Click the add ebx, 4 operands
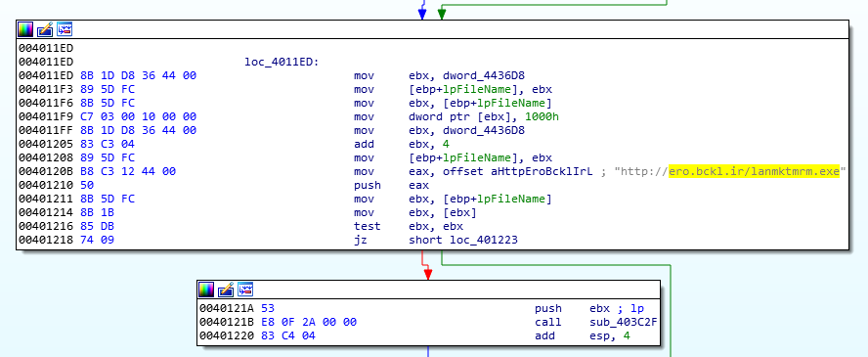This screenshot has height=357, width=868. (428, 144)
